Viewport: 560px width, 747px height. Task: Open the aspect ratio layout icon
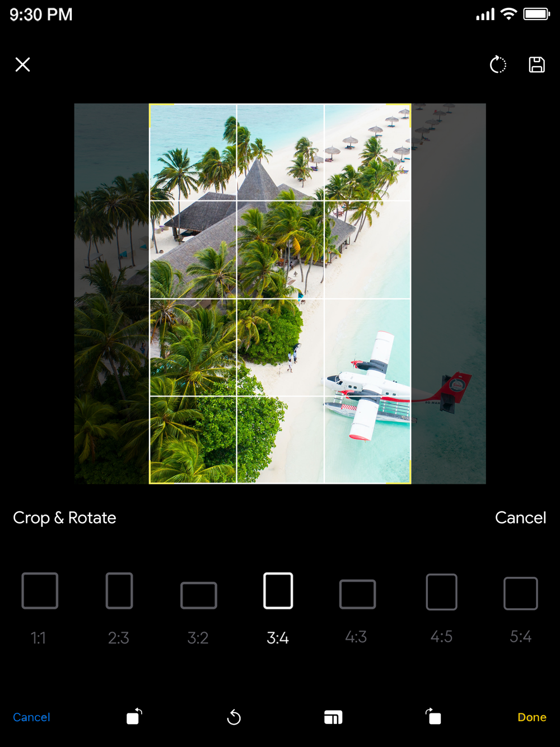[x=333, y=717]
